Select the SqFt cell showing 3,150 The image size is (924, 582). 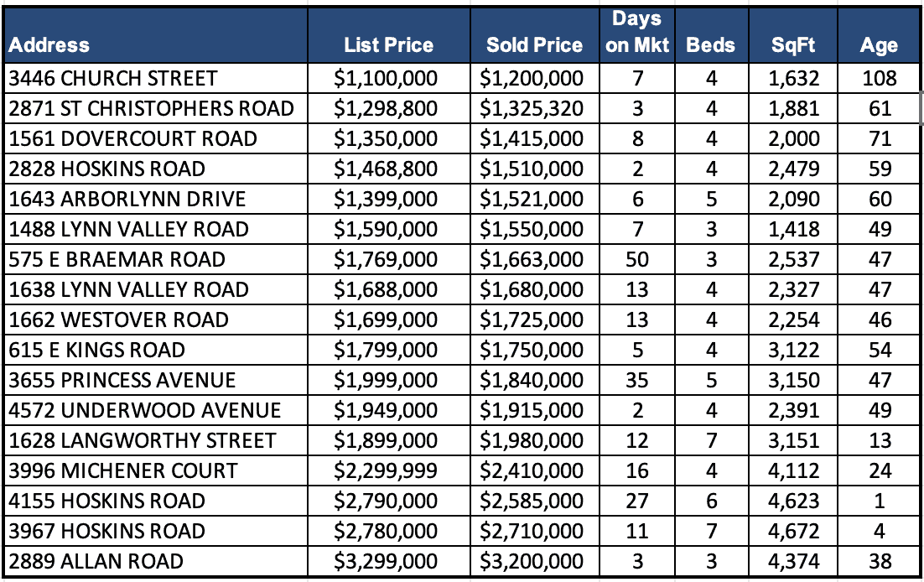tap(794, 381)
